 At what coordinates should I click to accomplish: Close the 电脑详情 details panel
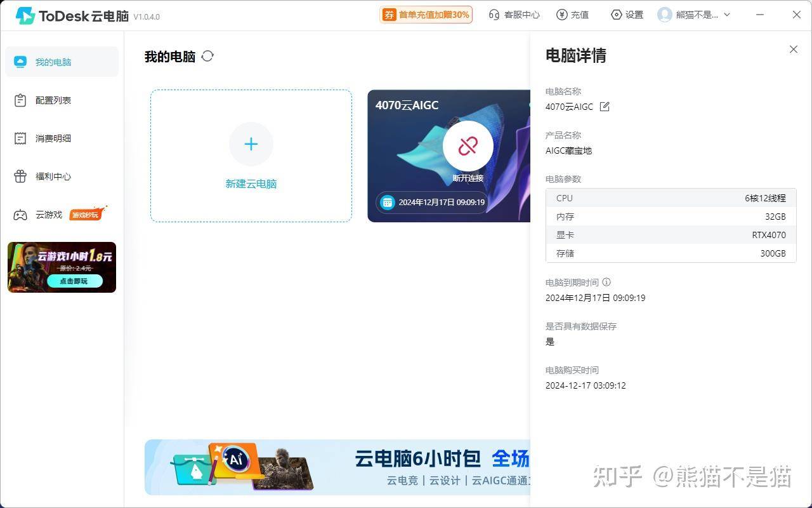[794, 49]
